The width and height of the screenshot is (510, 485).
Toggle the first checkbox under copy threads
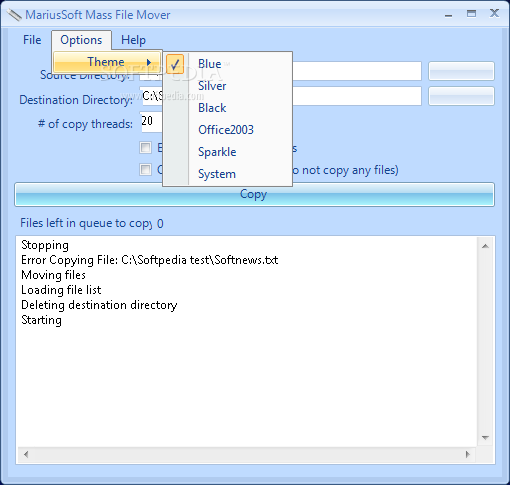point(145,147)
